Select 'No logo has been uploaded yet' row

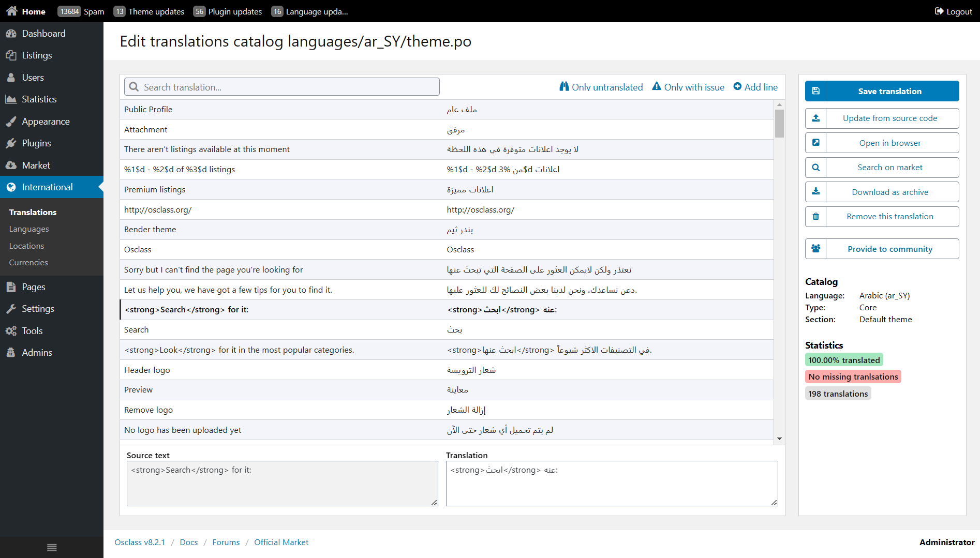[447, 430]
